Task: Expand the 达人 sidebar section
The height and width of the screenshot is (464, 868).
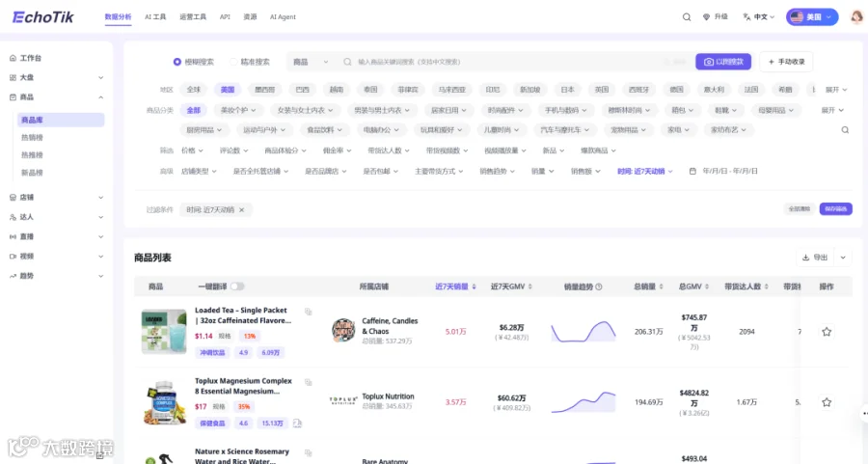Action: coord(57,217)
